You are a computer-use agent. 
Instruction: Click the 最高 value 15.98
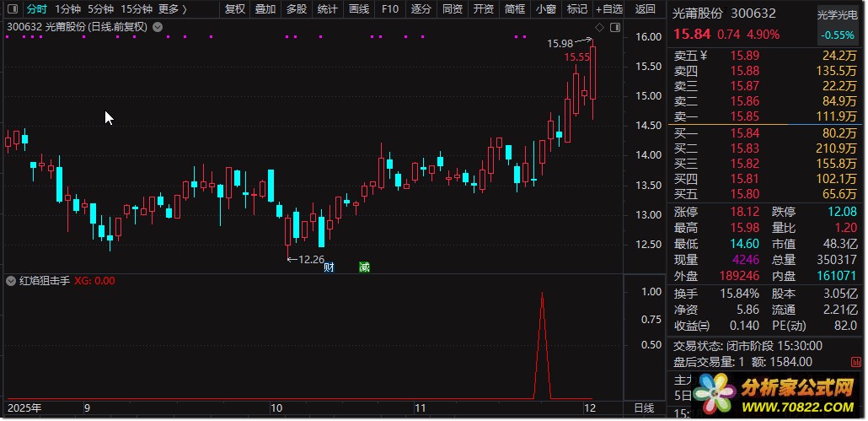pos(745,228)
